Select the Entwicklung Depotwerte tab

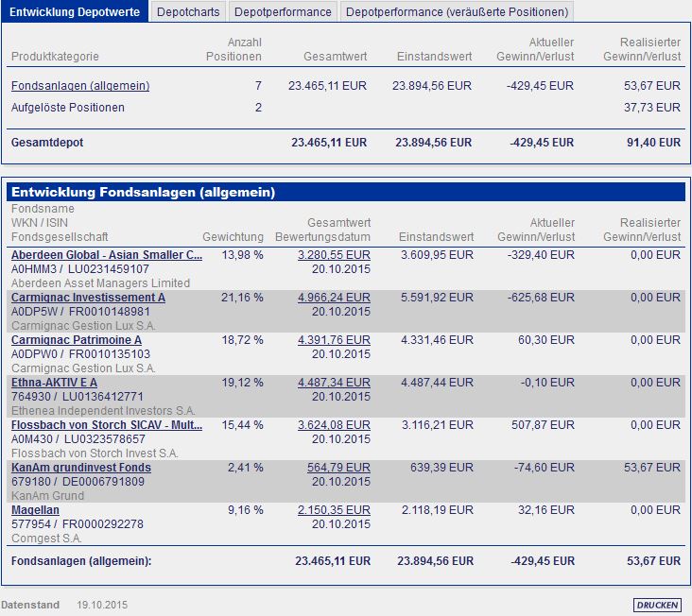coord(75,12)
